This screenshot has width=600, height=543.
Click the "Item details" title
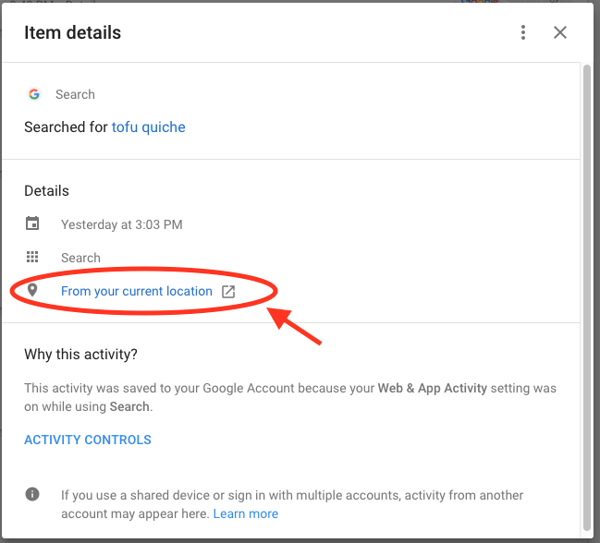pos(73,33)
